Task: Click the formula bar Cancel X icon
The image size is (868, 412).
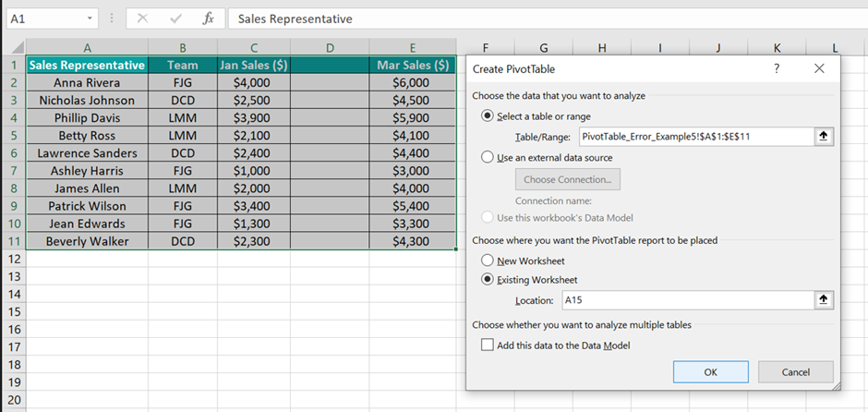Action: tap(143, 18)
